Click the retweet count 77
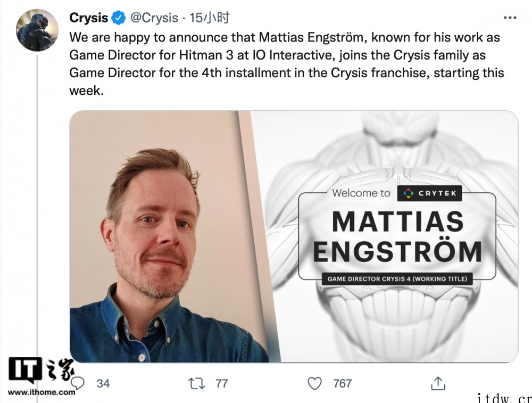This screenshot has height=403, width=532. click(x=221, y=384)
